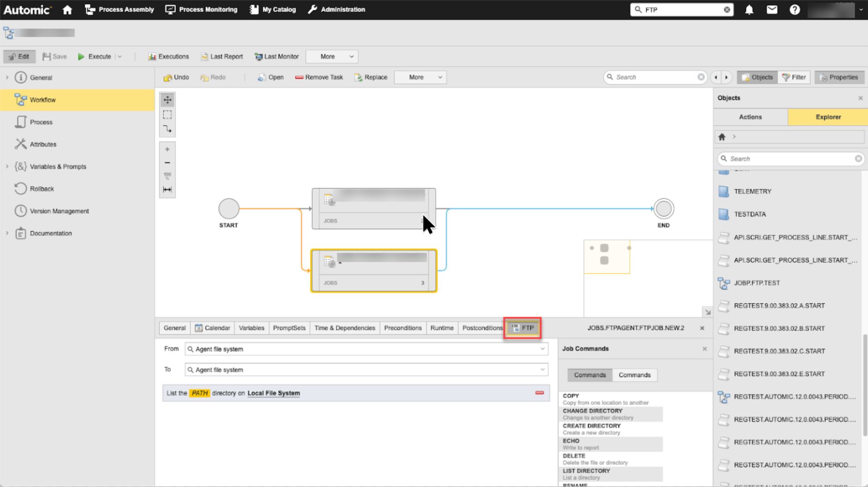Viewport: 868px width, 487px height.
Task: Click the Objects panel vertical scrollbar
Action: 865,385
